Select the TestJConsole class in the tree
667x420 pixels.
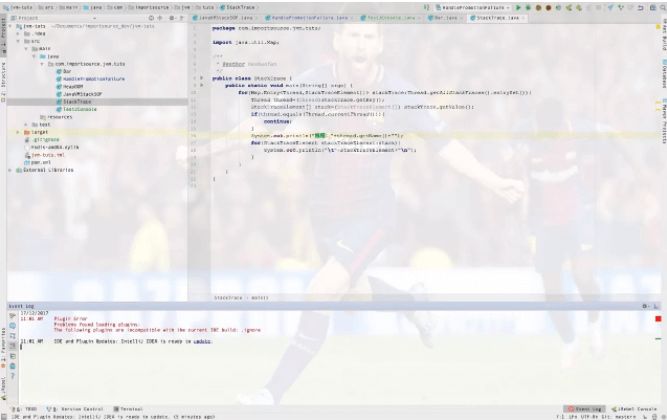coord(77,109)
